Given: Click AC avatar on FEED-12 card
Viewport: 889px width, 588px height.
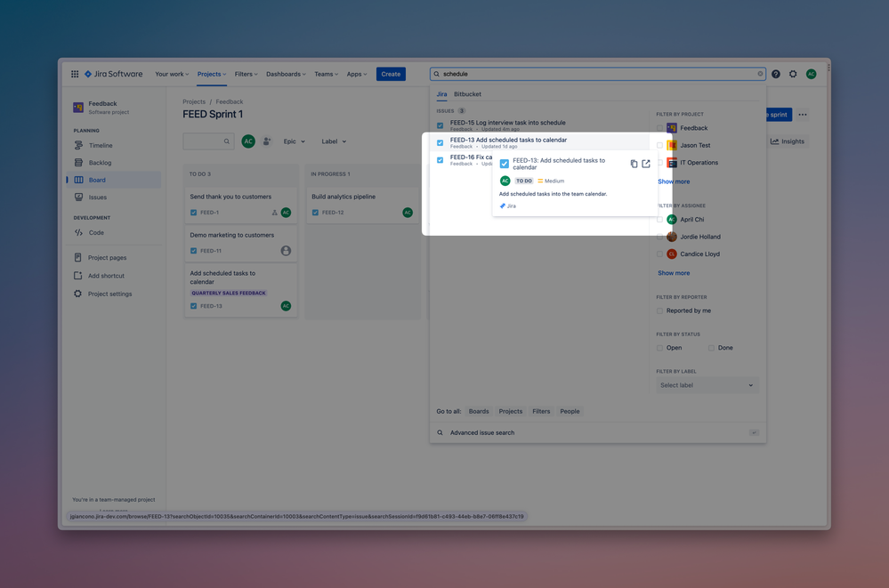Looking at the screenshot, I should pos(408,213).
